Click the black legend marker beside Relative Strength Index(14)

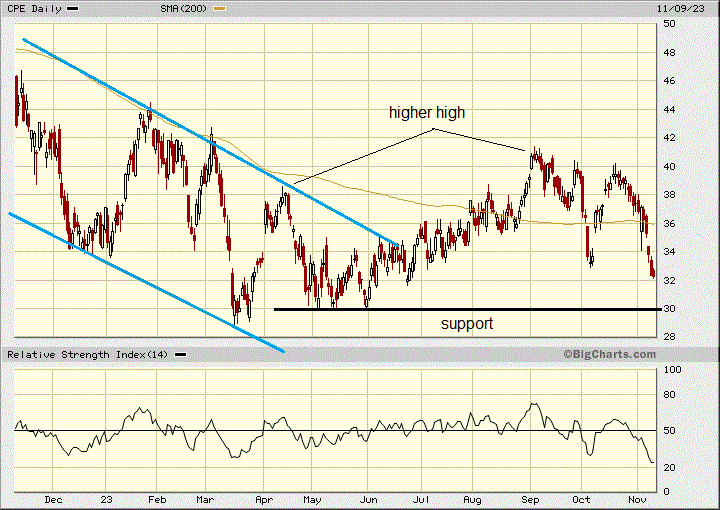pos(181,355)
